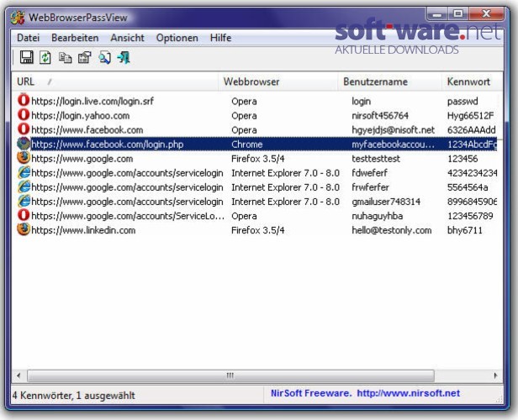Click the Firefox icon beside www.google.com row
The height and width of the screenshot is (420, 518).
click(24, 158)
